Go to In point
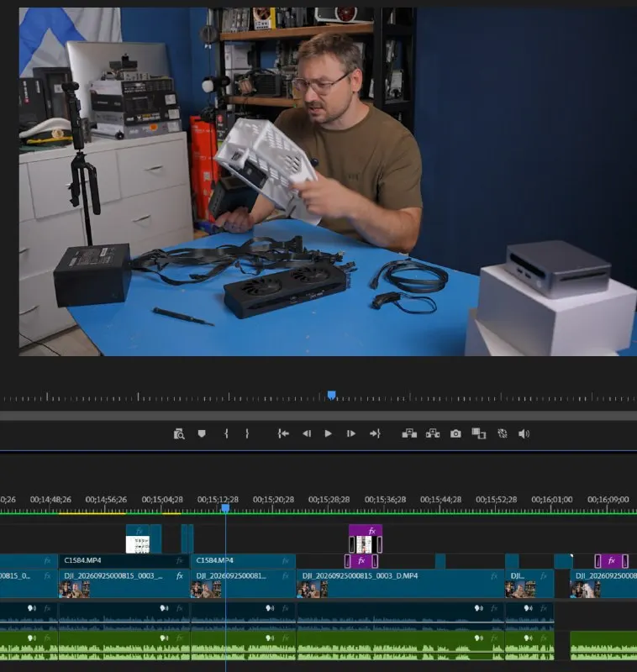Screen dimensions: 637x672 (283, 433)
